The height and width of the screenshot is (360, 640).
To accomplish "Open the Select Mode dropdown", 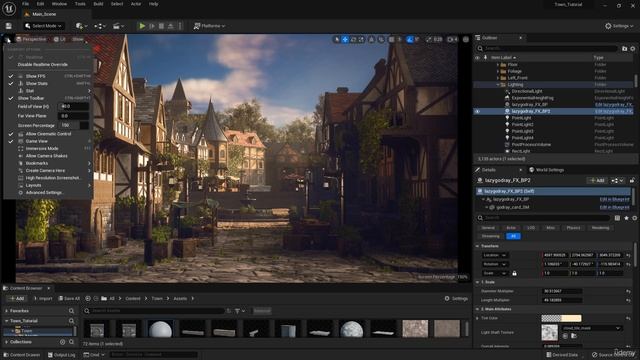I will point(43,26).
